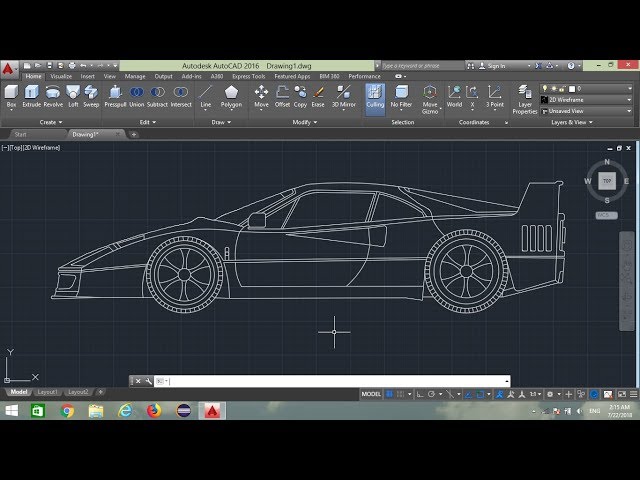This screenshot has height=480, width=640.
Task: Toggle 2D object snap in the status bar
Action: tap(480, 394)
